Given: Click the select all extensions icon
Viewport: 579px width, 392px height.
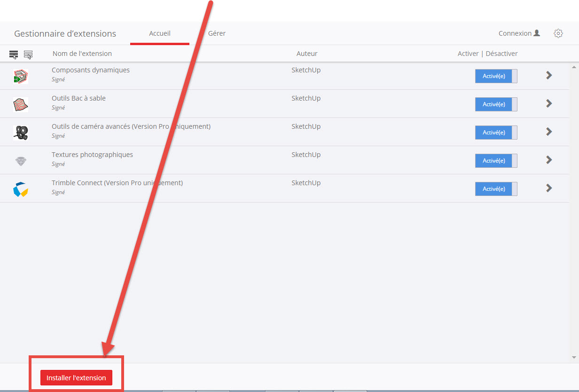Looking at the screenshot, I should coord(14,55).
